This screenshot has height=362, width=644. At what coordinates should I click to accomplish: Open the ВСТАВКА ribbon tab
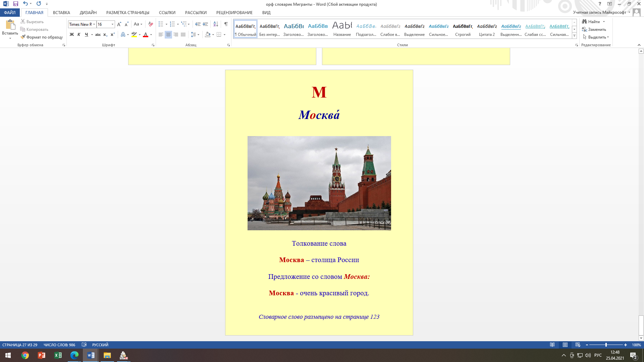coord(61,12)
